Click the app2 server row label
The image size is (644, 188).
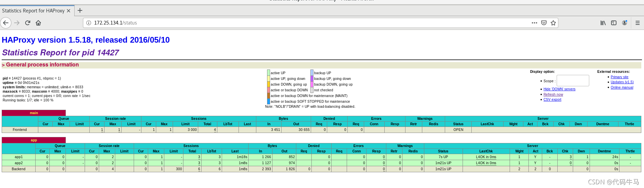point(19,163)
